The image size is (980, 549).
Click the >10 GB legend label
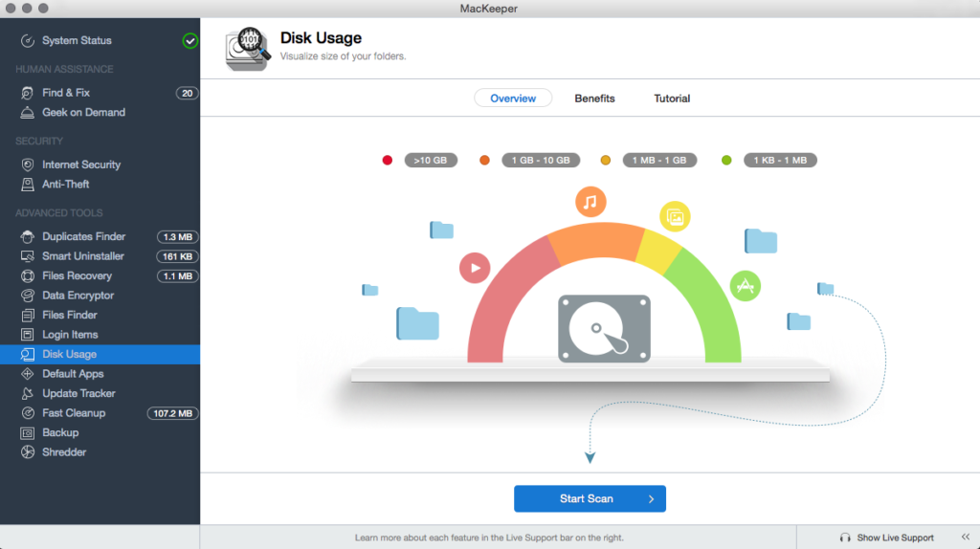(431, 161)
